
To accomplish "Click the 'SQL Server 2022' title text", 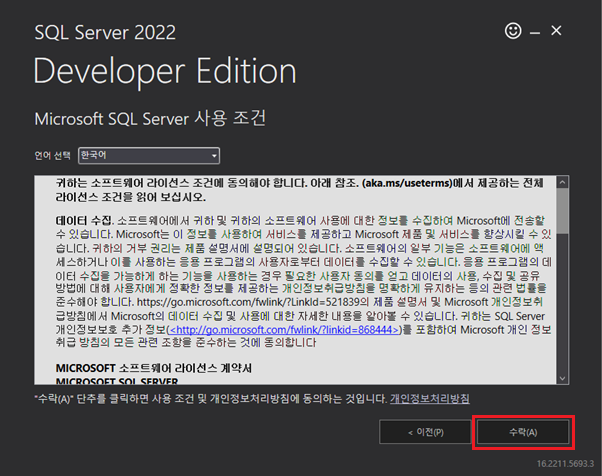I will 105,32.
